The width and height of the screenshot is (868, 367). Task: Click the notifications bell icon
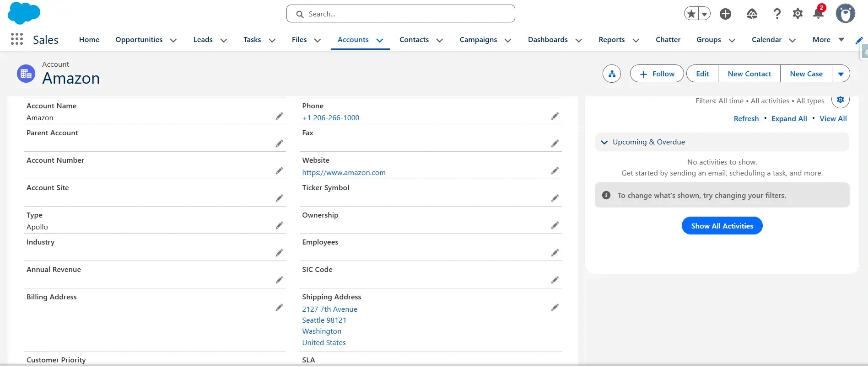click(x=818, y=14)
